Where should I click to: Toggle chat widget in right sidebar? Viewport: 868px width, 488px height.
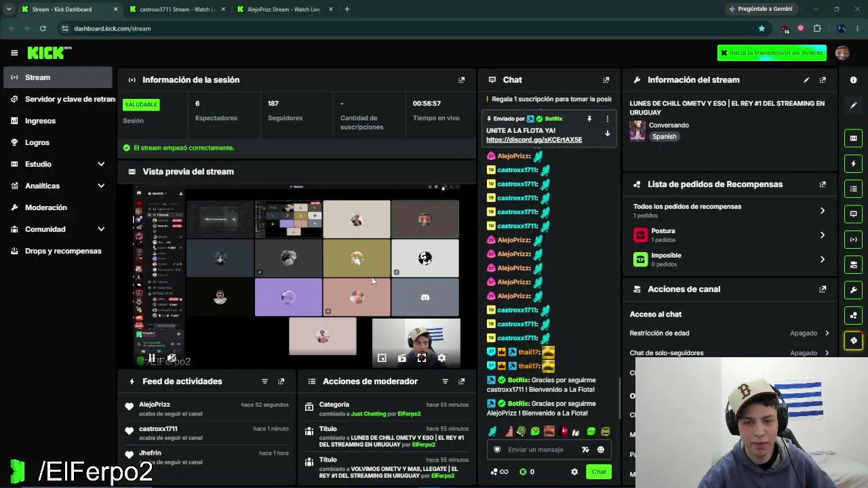click(x=854, y=213)
